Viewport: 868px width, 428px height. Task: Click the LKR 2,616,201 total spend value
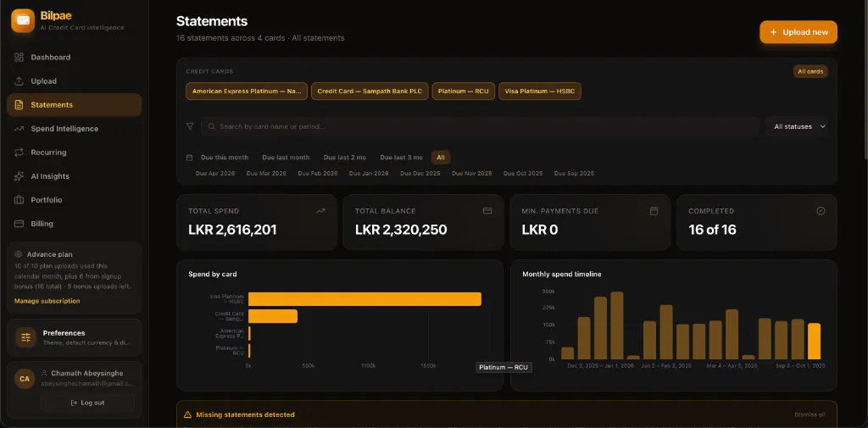[x=232, y=230]
